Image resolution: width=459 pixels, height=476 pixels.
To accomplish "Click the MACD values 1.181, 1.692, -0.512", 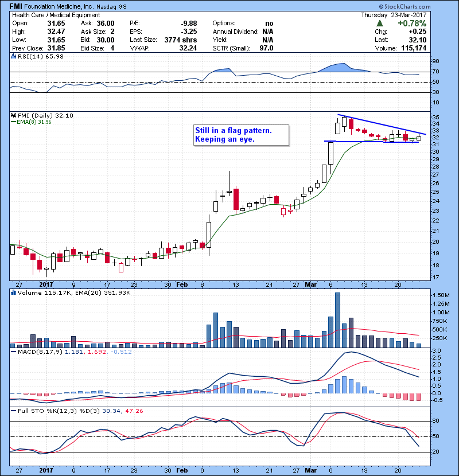I will pos(99,352).
